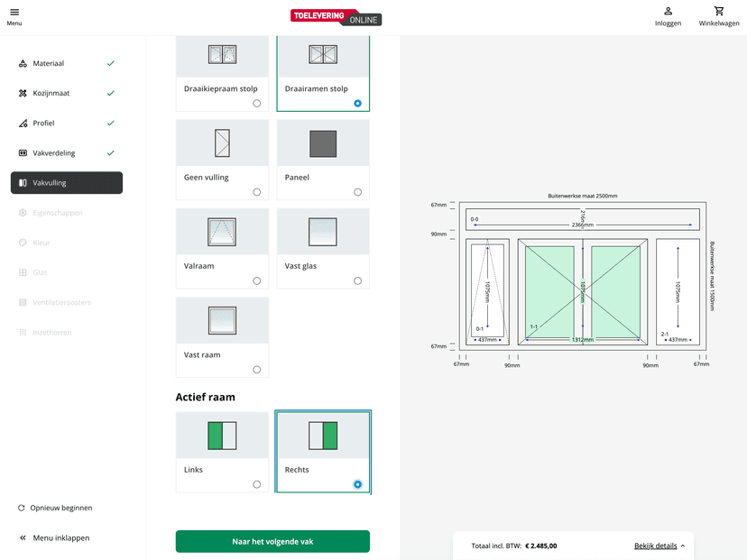This screenshot has width=747, height=560.
Task: Select the Valraam window type icon
Action: [x=222, y=232]
